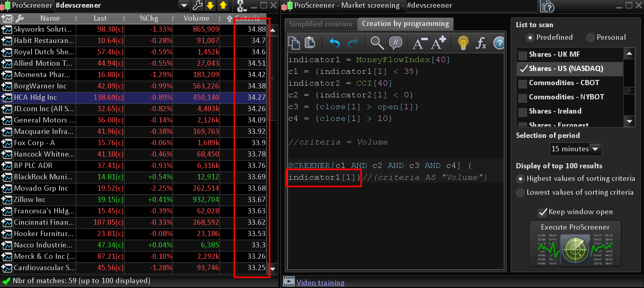Click the results list scrollbar up arrow
Screen dimensions: 644x288
click(273, 30)
